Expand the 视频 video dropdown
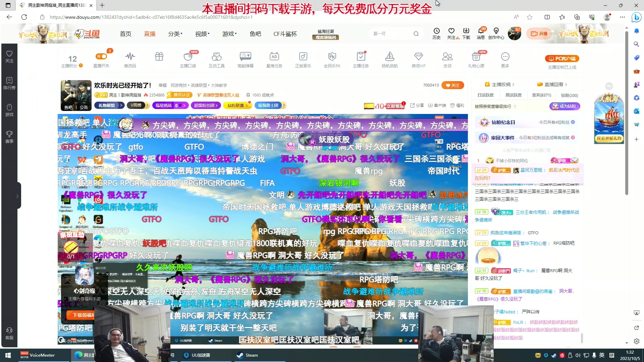The image size is (644, 362). [x=202, y=34]
